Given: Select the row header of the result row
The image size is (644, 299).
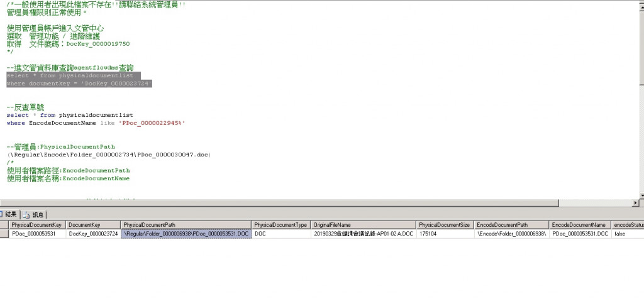Looking at the screenshot, I should 4,234.
